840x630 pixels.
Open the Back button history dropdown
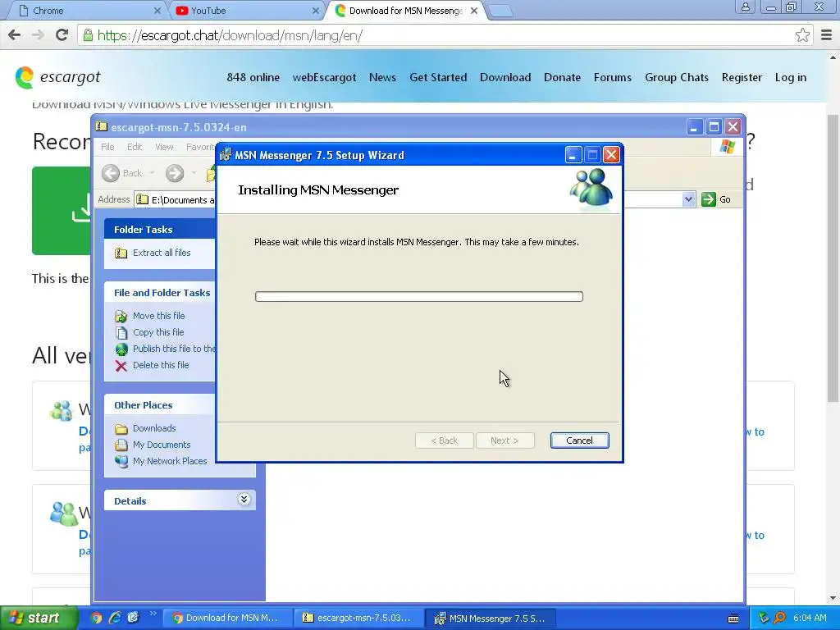click(152, 173)
